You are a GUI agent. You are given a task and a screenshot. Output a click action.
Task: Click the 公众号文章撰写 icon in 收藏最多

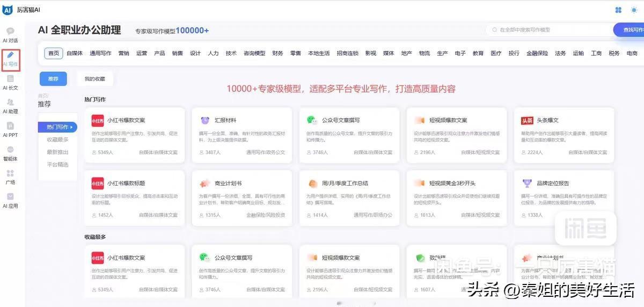[204, 258]
